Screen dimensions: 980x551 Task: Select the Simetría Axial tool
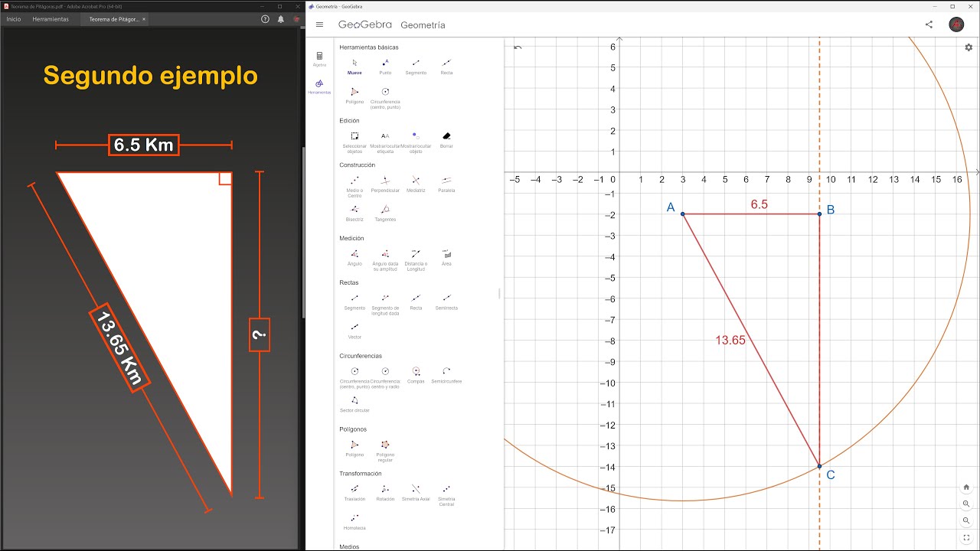coord(416,493)
